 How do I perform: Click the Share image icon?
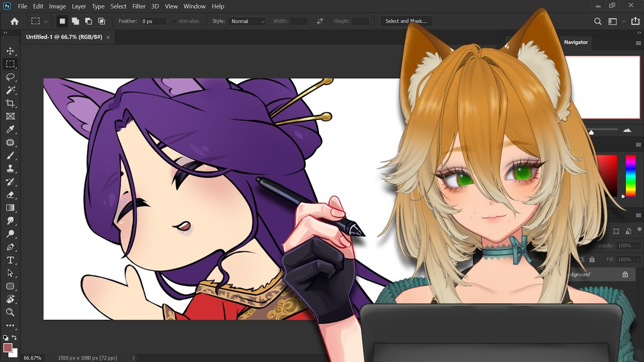(635, 21)
